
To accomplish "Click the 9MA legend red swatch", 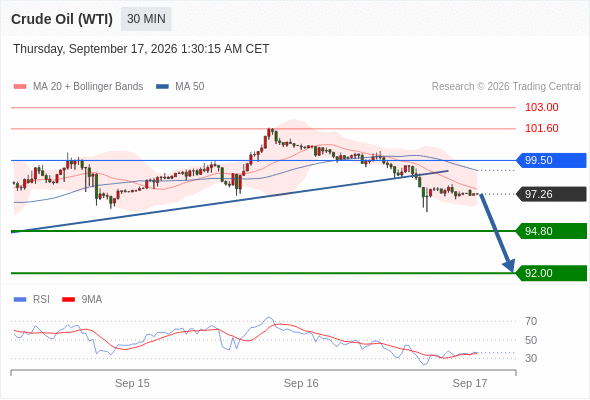I will (68, 300).
